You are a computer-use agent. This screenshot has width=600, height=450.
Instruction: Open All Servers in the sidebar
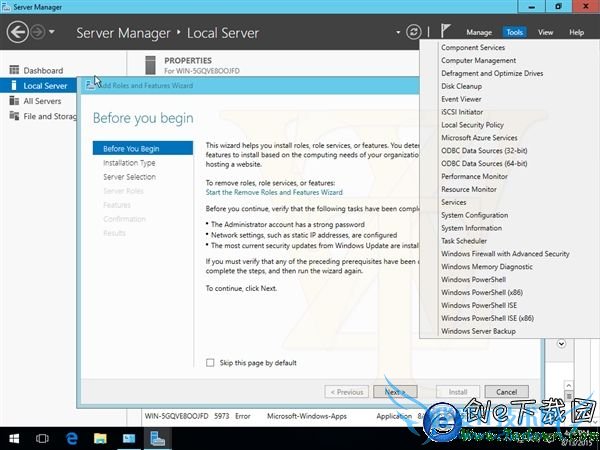click(x=42, y=101)
